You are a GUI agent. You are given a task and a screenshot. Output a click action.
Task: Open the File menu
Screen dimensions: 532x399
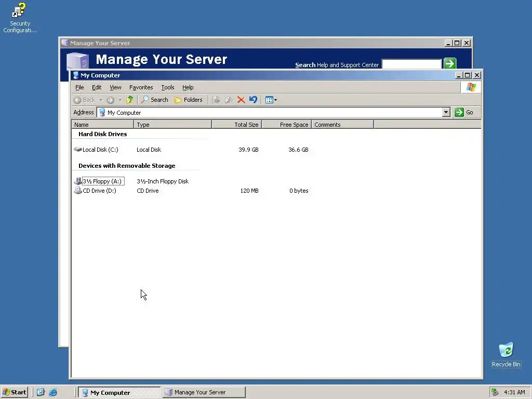(79, 87)
